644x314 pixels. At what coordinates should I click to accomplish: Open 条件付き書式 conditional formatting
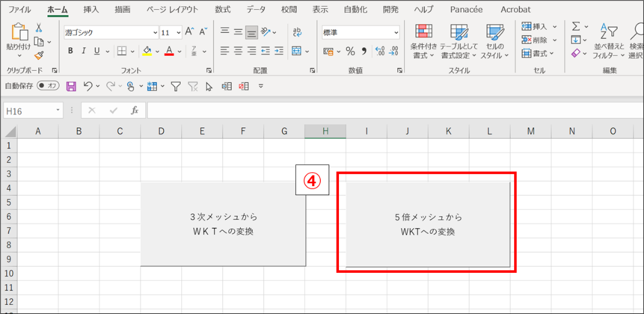[x=423, y=41]
